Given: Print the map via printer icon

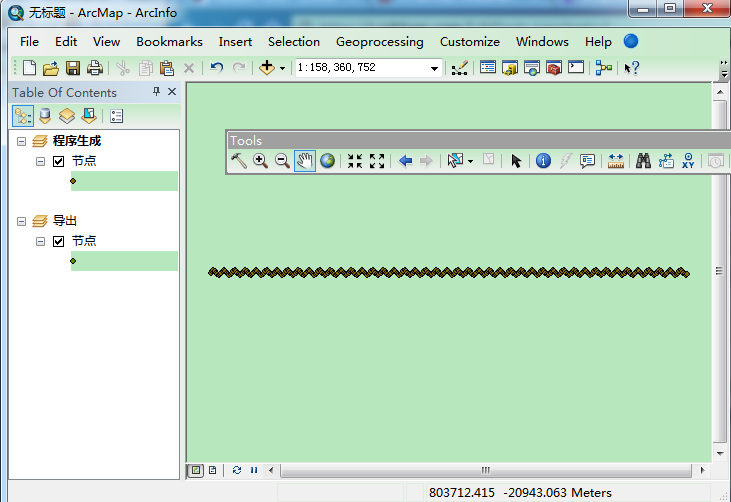Looking at the screenshot, I should point(95,68).
